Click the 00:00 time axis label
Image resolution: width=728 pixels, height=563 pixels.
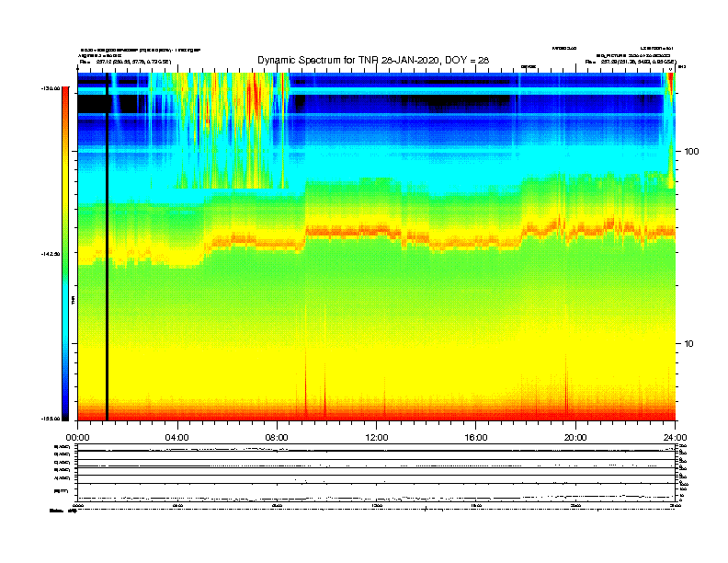coord(77,437)
